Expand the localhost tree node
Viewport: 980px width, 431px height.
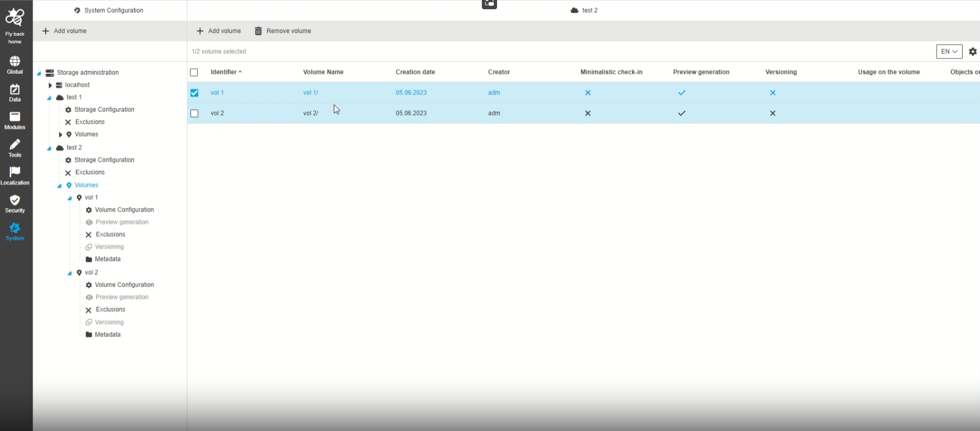point(50,85)
